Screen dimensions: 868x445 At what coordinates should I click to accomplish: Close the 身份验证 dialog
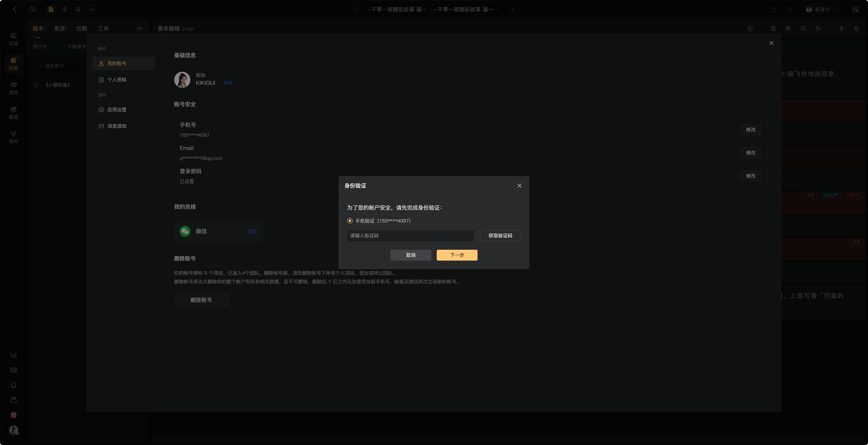tap(519, 186)
